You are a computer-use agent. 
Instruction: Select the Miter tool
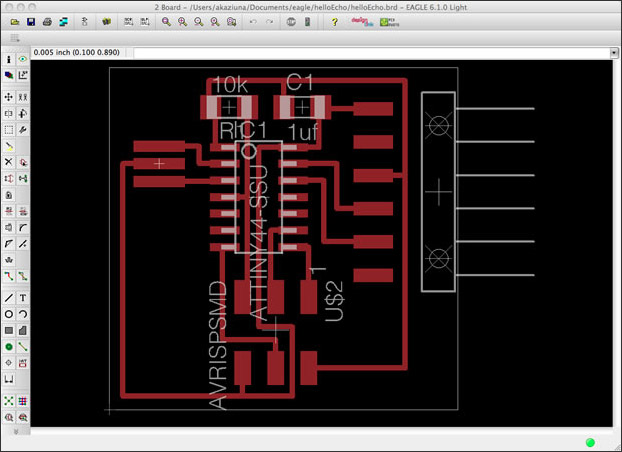click(x=23, y=227)
